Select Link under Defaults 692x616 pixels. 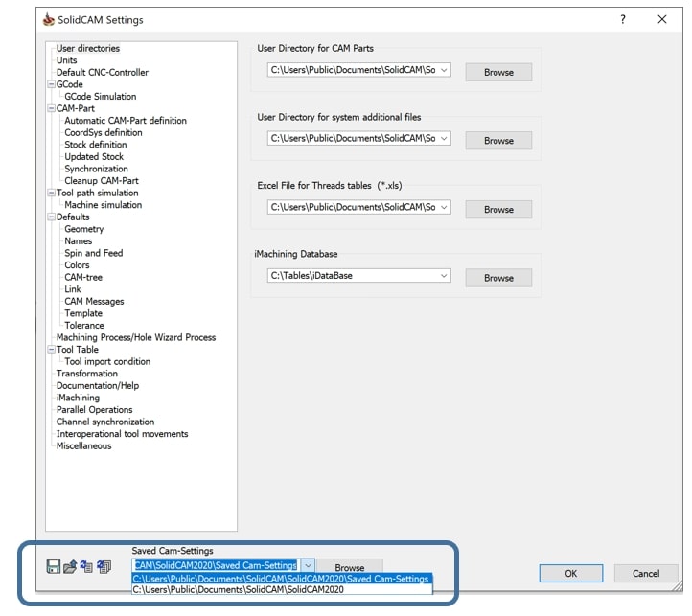(73, 289)
